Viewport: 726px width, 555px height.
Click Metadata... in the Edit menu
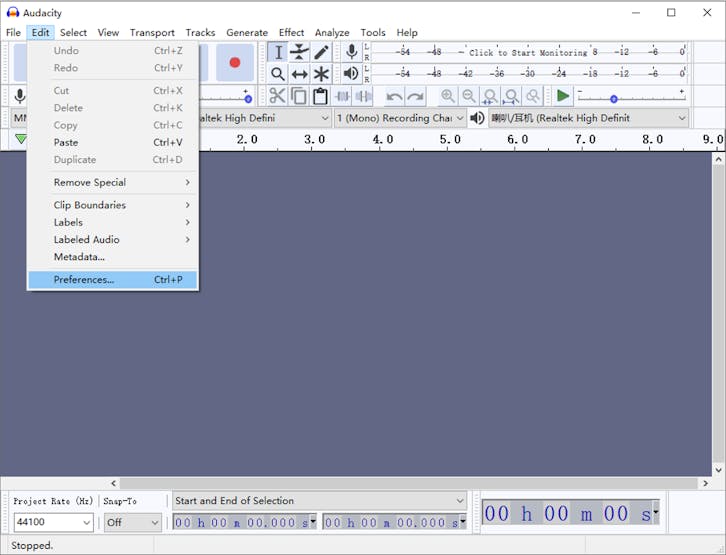click(79, 257)
